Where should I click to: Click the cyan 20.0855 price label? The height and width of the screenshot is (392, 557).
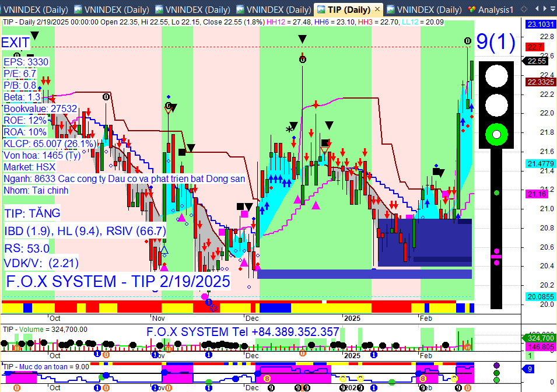pyautogui.click(x=540, y=296)
